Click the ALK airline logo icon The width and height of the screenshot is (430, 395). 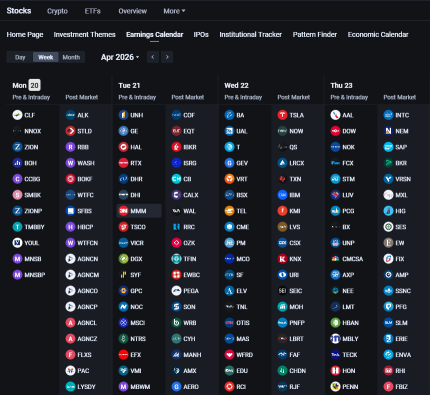pos(70,115)
